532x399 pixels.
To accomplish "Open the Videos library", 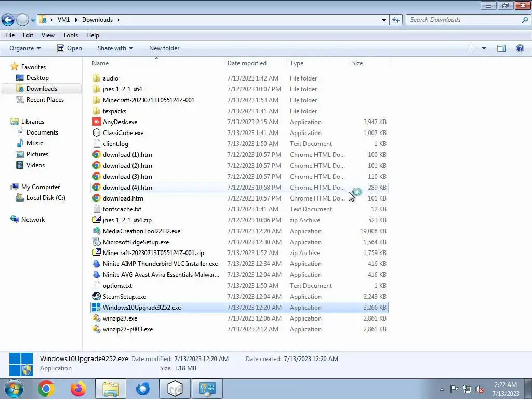I will 35,165.
